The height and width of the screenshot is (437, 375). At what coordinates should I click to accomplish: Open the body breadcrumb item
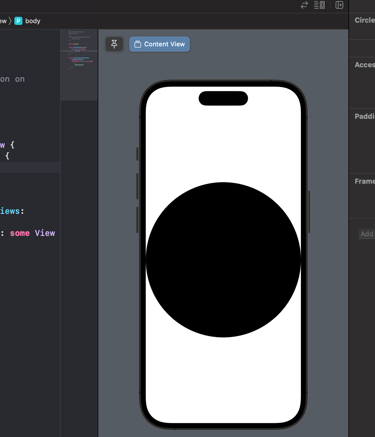[33, 21]
